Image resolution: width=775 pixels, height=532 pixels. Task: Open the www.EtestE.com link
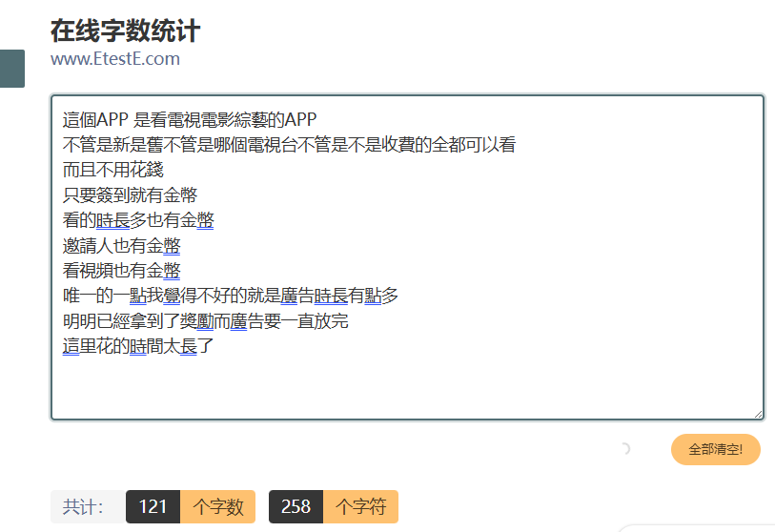coord(115,59)
